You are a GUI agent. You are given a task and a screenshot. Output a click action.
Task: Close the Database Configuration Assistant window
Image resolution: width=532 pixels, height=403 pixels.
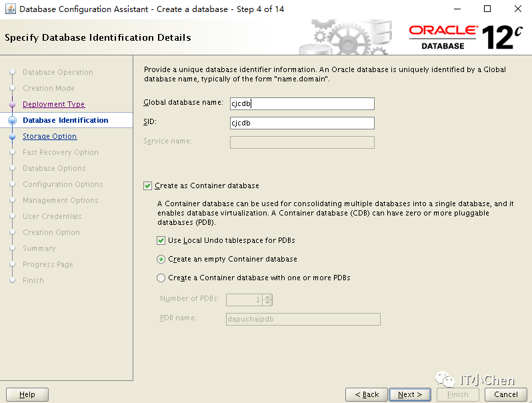[x=518, y=9]
